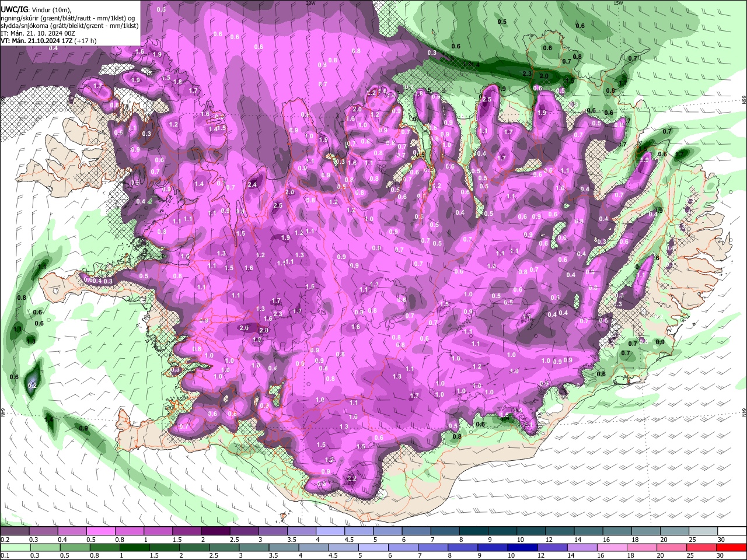Choose the pale lavender upper swatch between 4 and 4.5
Viewport: 747px width, 560px height.
pos(330,531)
